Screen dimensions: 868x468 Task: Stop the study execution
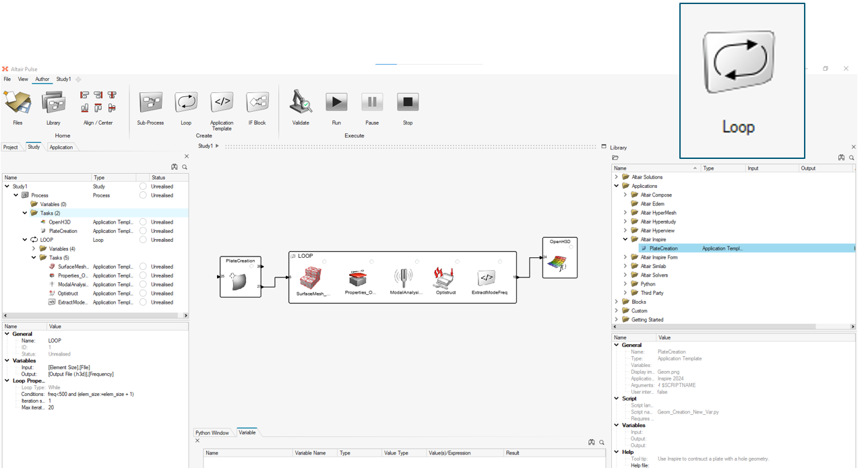(x=408, y=108)
